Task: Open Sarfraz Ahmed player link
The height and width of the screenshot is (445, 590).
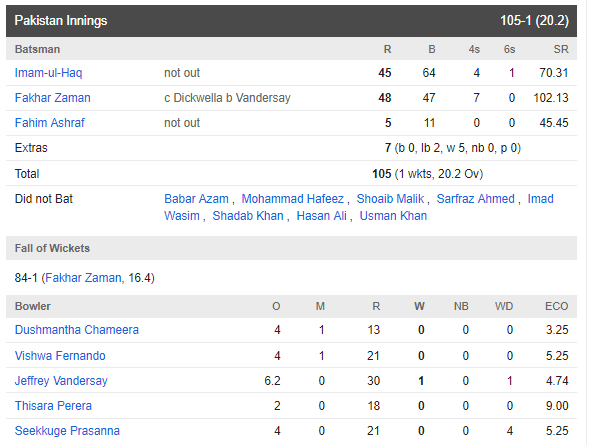Action: coord(475,199)
